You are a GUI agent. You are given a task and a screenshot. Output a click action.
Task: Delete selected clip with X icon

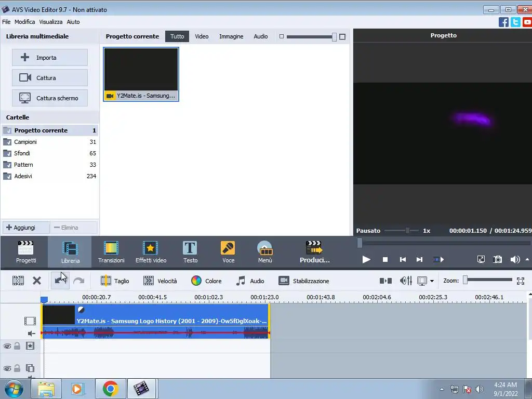pos(37,281)
